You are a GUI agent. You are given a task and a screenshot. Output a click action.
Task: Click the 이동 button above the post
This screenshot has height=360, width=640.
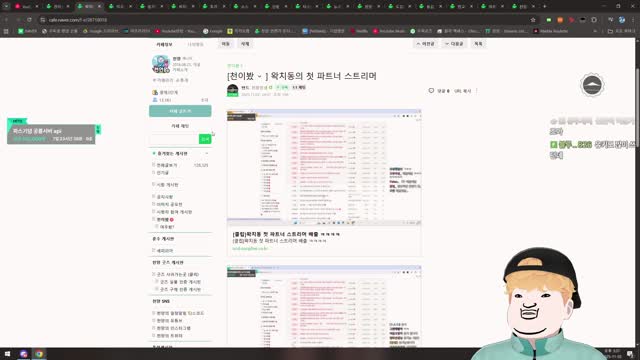coord(226,44)
